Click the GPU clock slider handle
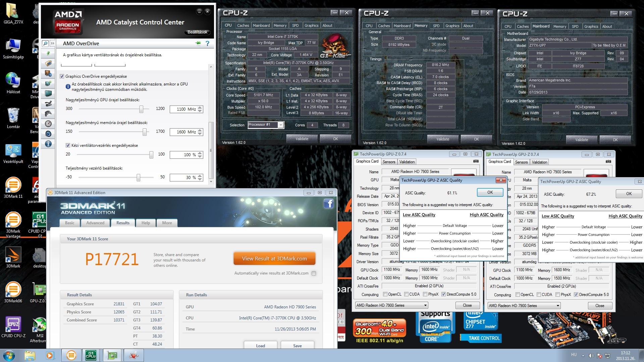644x362 pixels. click(x=141, y=109)
